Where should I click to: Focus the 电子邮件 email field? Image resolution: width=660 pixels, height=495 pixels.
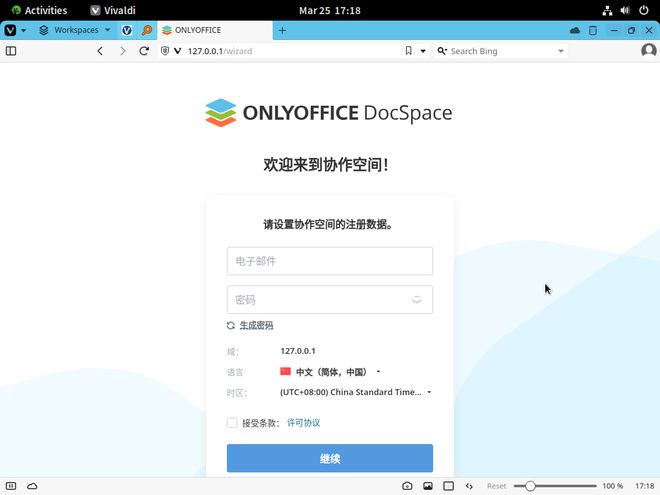330,261
